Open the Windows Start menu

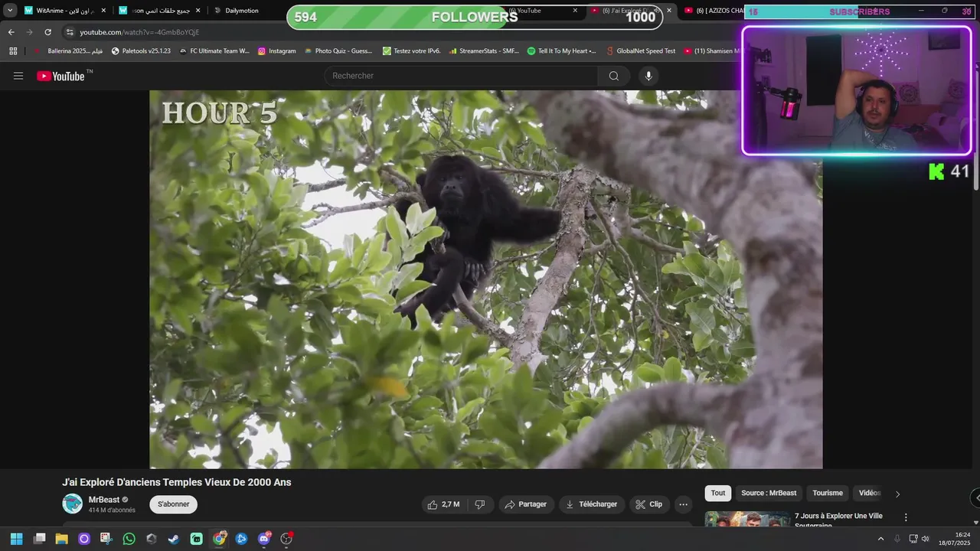point(16,539)
